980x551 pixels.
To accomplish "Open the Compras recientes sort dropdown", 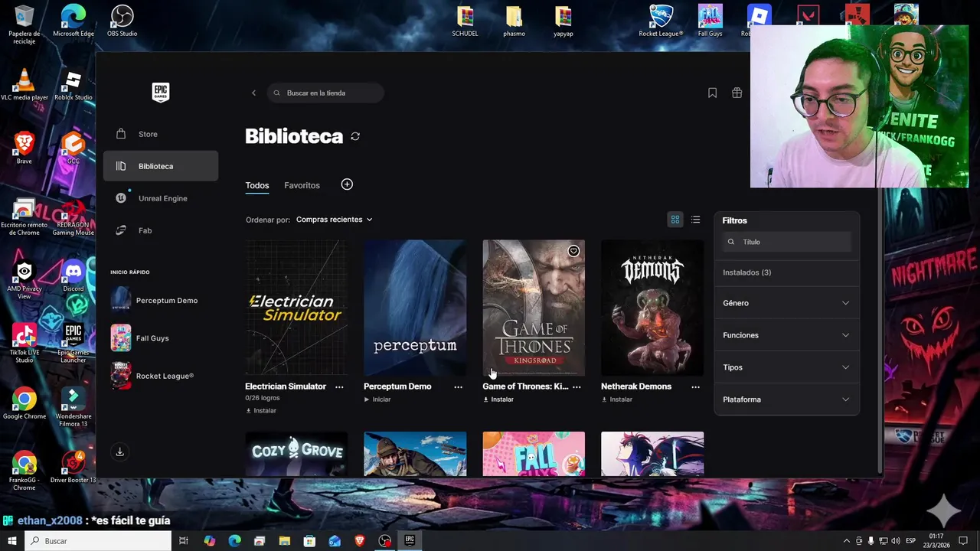I will [x=335, y=220].
